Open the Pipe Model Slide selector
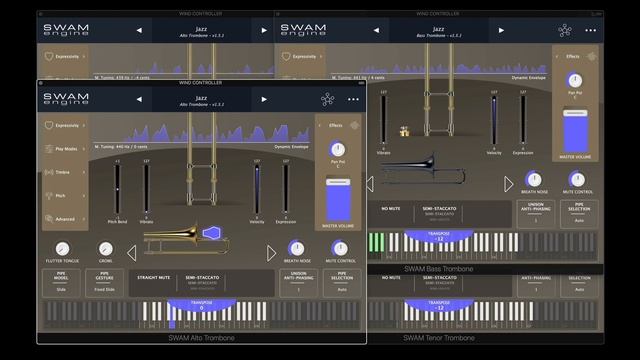640x360 pixels. (61, 282)
